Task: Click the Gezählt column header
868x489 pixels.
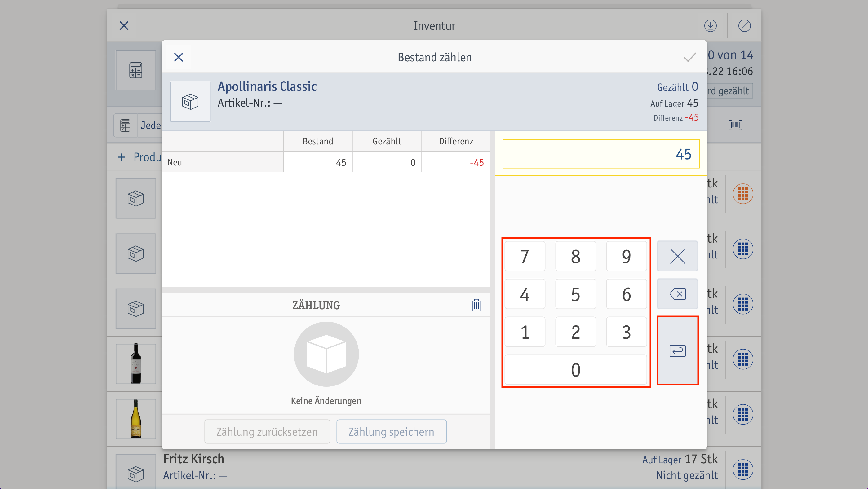Action: (x=387, y=141)
